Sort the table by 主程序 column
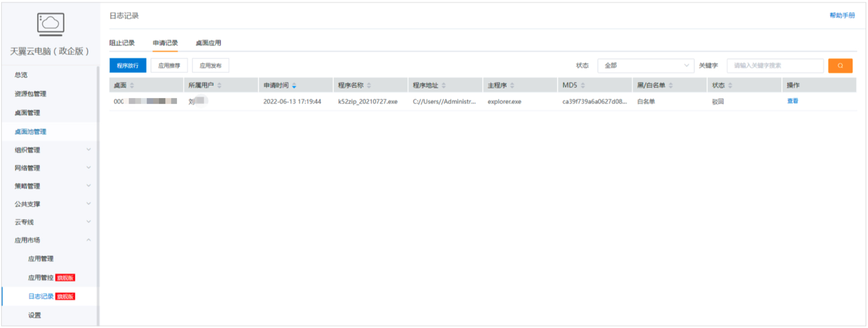 pos(513,85)
